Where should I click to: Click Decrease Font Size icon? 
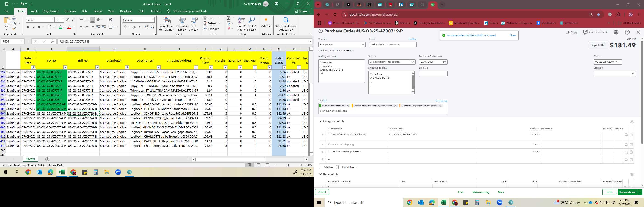click(73, 20)
